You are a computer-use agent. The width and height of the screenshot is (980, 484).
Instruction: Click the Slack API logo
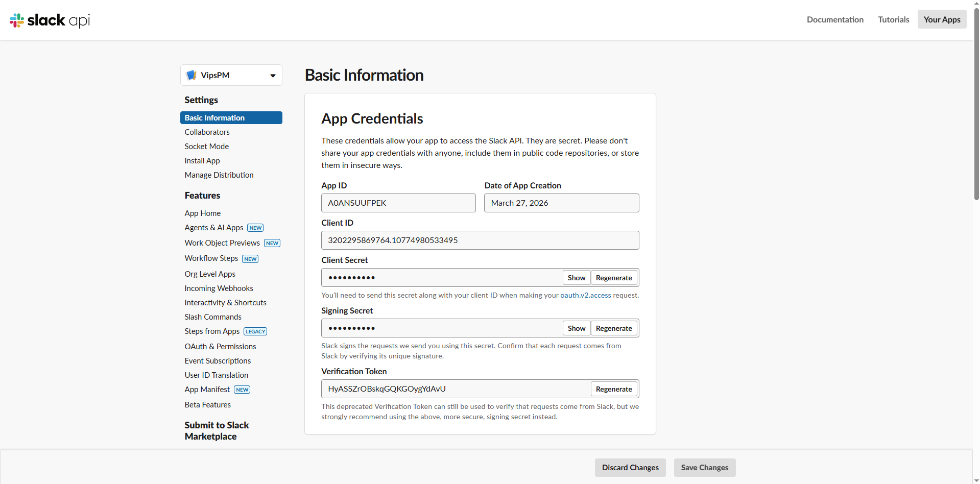pyautogui.click(x=50, y=20)
